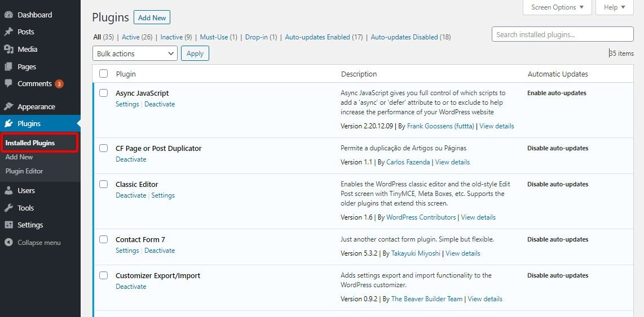
Task: Deactivate the Classic Editor plugin
Action: click(131, 195)
